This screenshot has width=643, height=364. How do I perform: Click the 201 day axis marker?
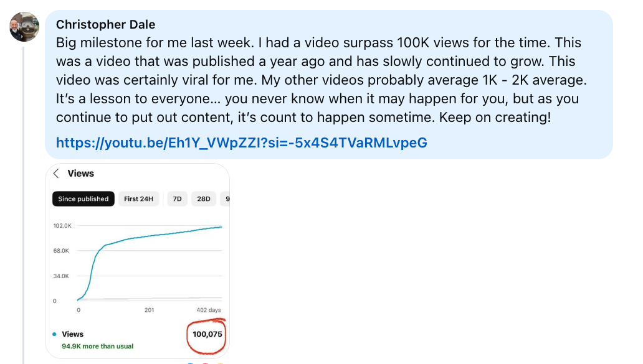point(149,310)
